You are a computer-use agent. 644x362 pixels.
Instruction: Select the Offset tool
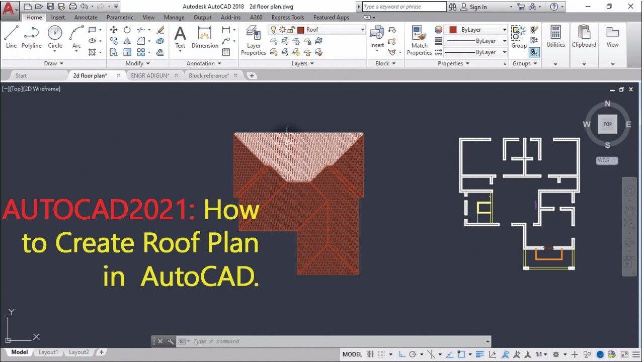pos(160,52)
